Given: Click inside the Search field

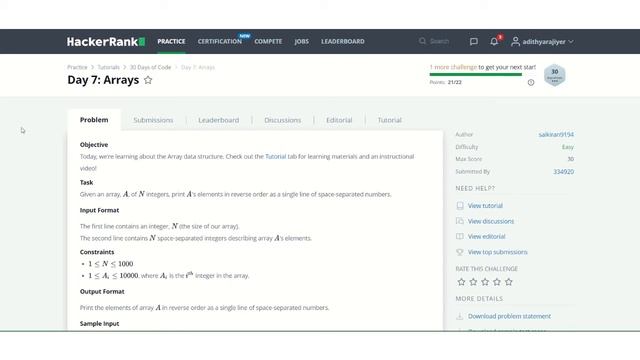Looking at the screenshot, I should tap(440, 41).
